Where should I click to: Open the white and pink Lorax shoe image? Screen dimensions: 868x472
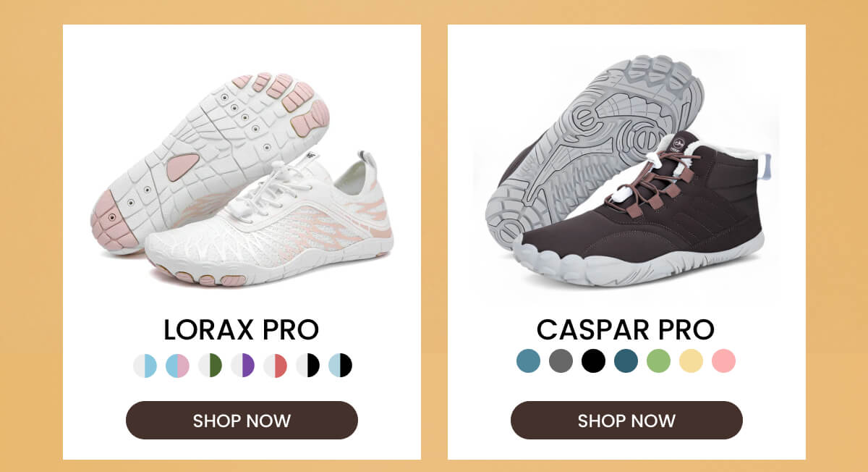[x=242, y=179]
